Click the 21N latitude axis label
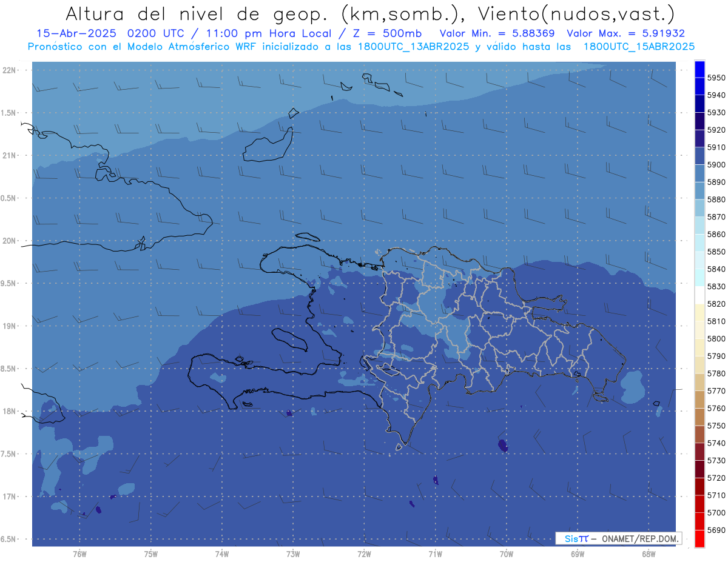 pyautogui.click(x=9, y=156)
